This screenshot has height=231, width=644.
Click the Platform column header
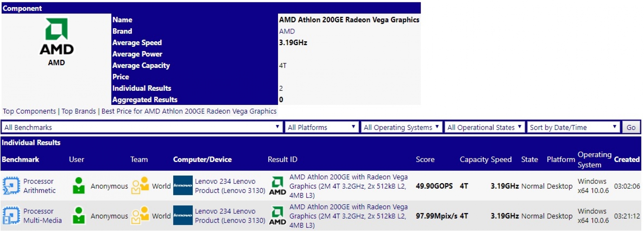tap(561, 159)
